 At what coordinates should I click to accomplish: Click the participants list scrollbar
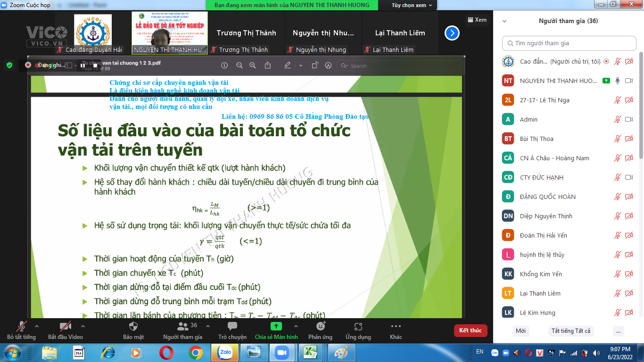[641, 106]
